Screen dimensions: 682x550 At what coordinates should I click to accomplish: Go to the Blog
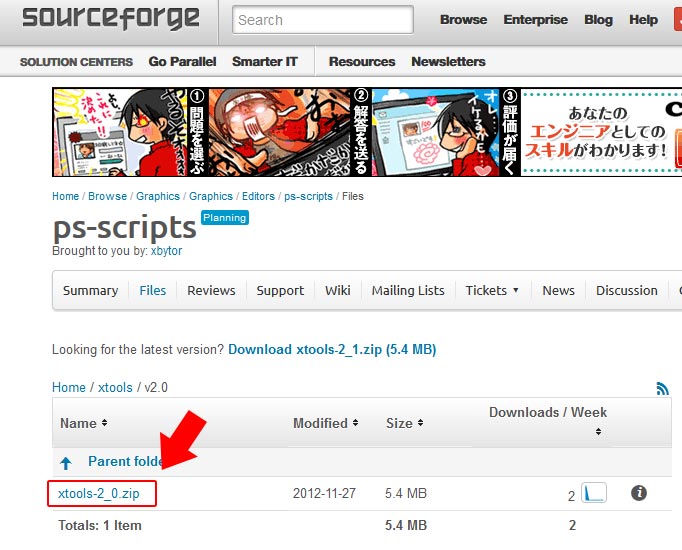click(x=598, y=20)
